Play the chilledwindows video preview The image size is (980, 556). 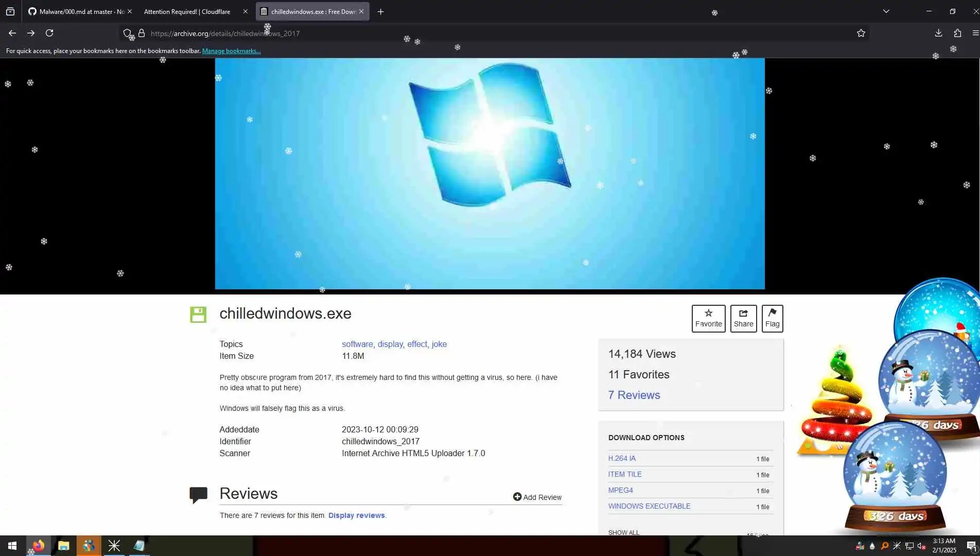pos(490,173)
